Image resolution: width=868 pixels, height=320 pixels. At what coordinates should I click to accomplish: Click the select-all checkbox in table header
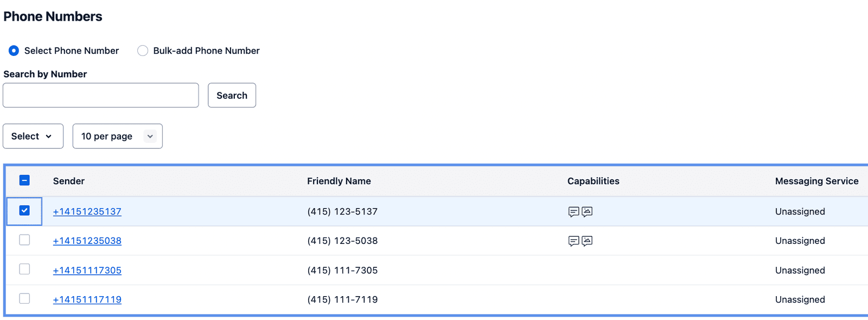click(24, 179)
